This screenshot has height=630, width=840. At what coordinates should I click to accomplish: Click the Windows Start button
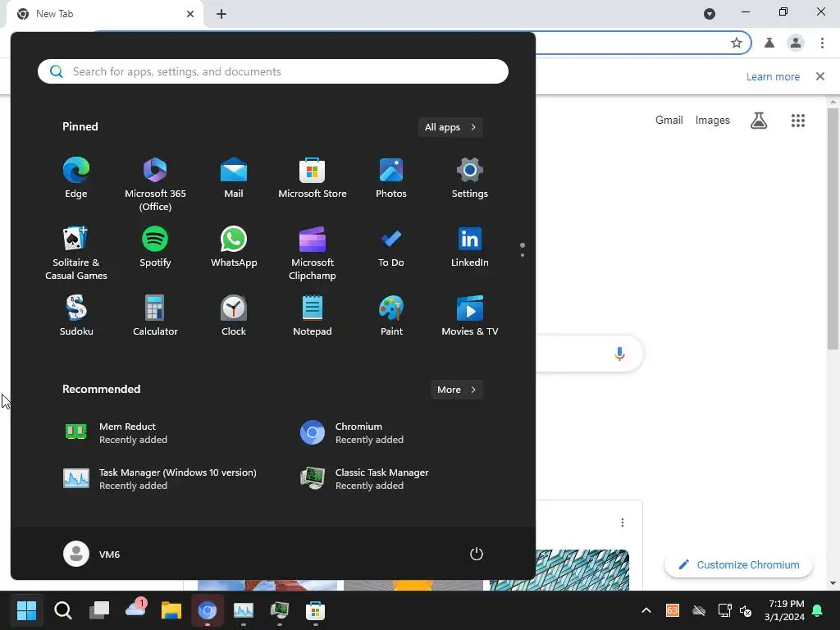tap(26, 610)
